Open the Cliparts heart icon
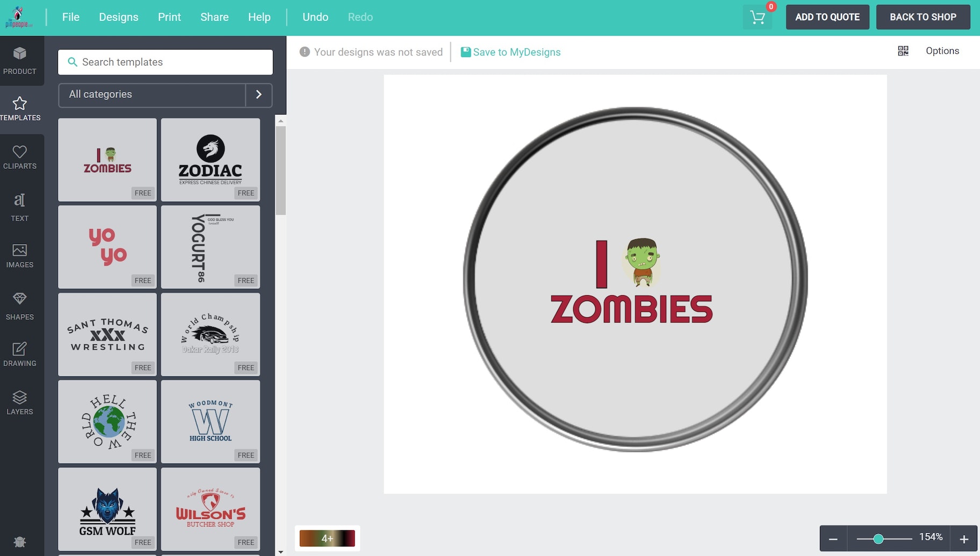 click(x=20, y=152)
